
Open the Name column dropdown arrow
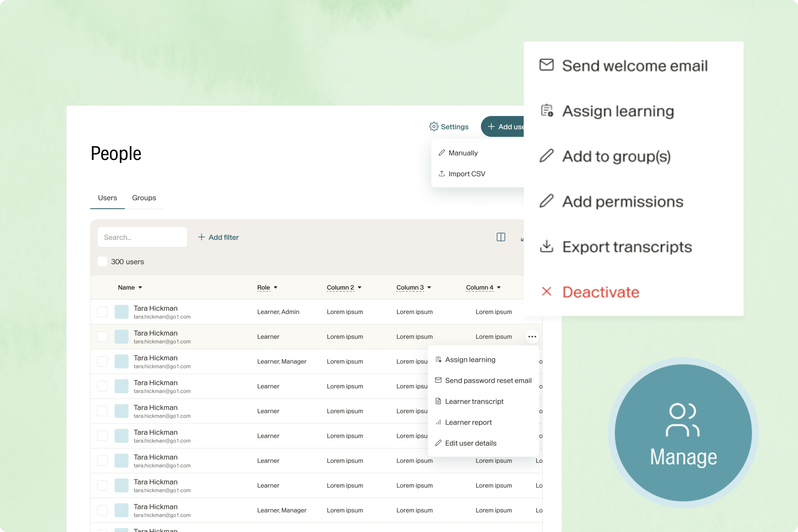[140, 287]
